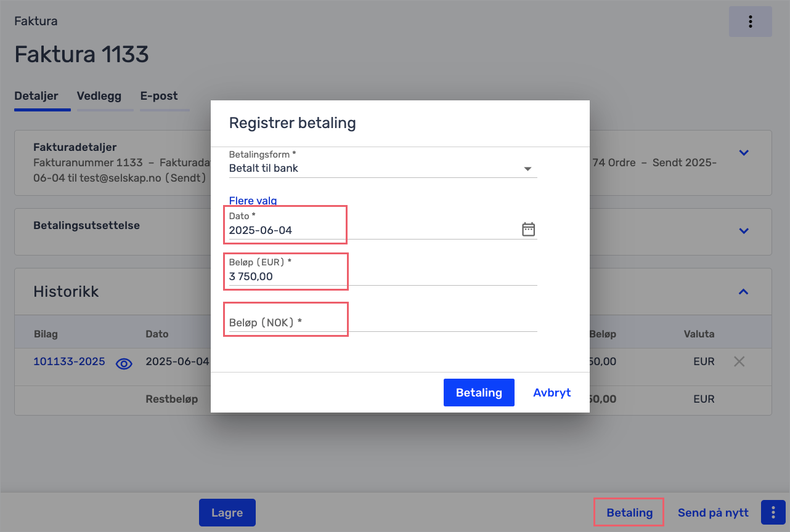Viewport: 790px width, 532px height.
Task: Expand the Betalingsutsettelse section chevron
Action: click(744, 231)
